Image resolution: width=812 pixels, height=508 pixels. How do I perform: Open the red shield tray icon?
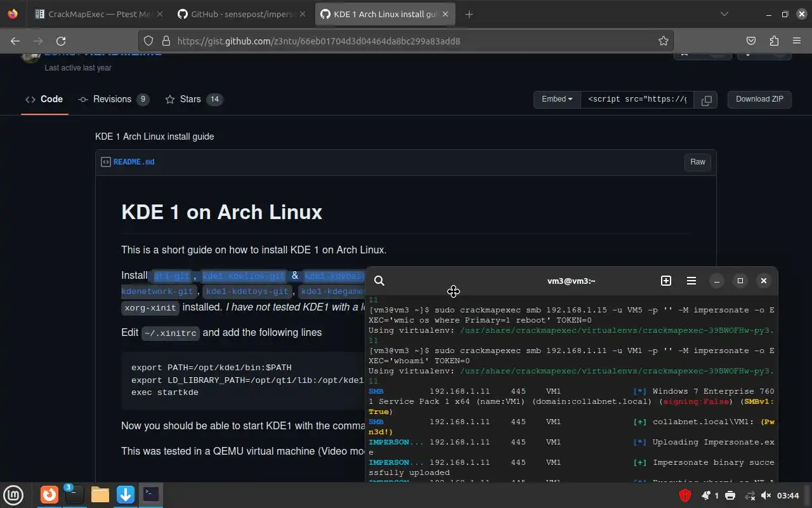685,495
